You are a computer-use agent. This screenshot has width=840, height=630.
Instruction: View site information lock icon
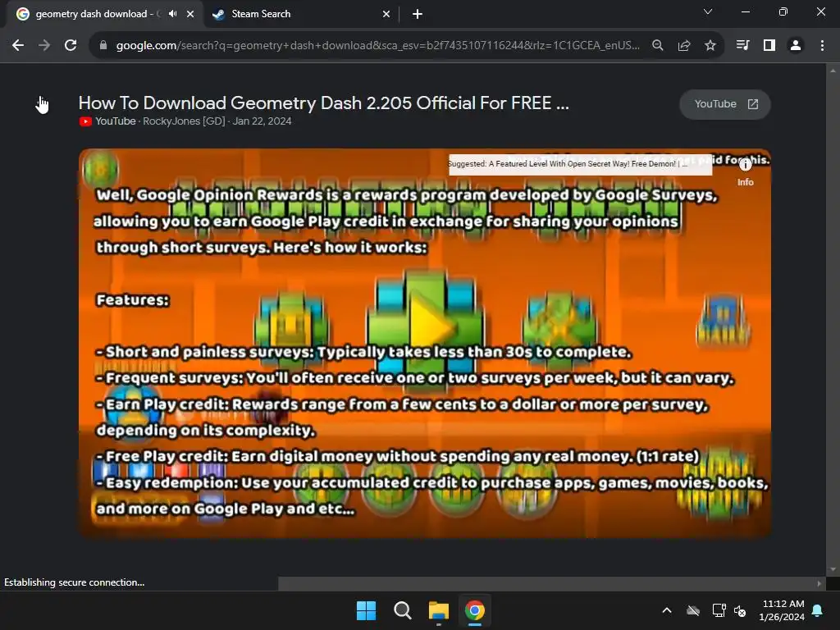point(103,46)
